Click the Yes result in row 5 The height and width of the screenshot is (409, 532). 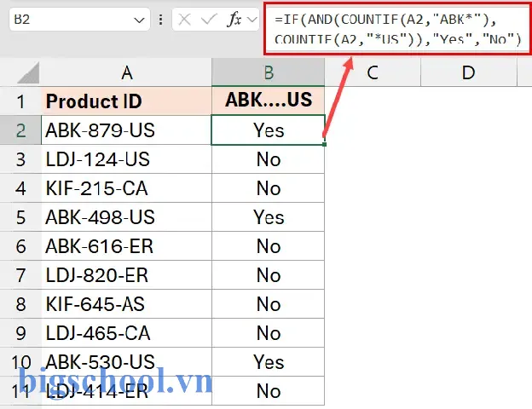269,217
